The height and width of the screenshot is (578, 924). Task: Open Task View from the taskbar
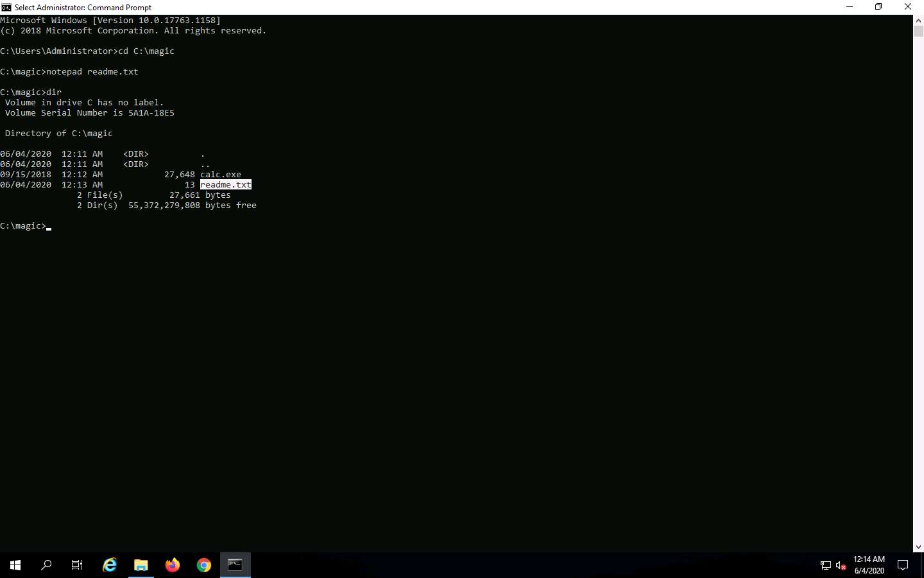click(x=77, y=565)
